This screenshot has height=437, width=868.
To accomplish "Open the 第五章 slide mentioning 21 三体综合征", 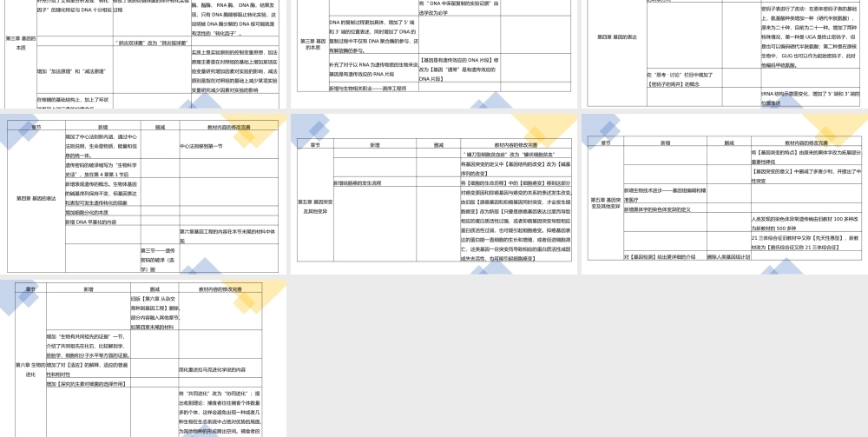I will [724, 194].
